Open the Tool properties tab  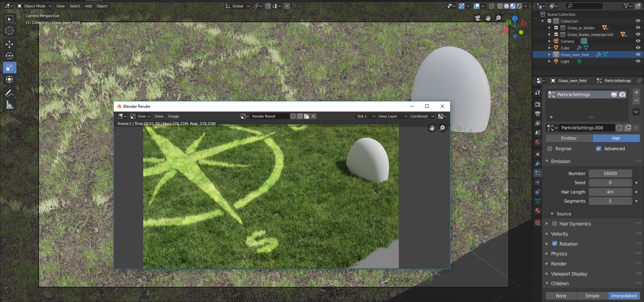(538, 92)
